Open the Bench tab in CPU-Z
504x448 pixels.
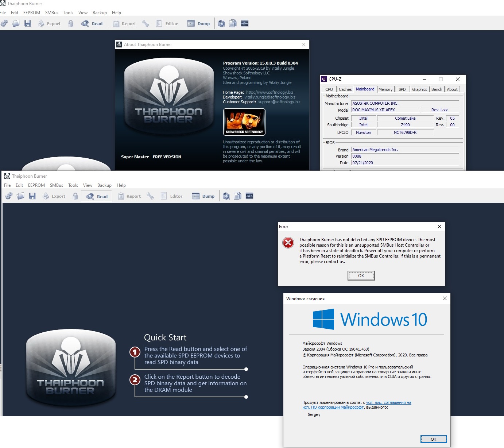(437, 89)
